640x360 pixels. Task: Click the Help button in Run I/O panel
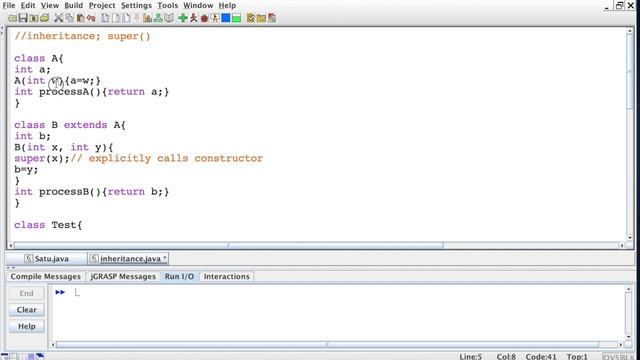coord(27,326)
